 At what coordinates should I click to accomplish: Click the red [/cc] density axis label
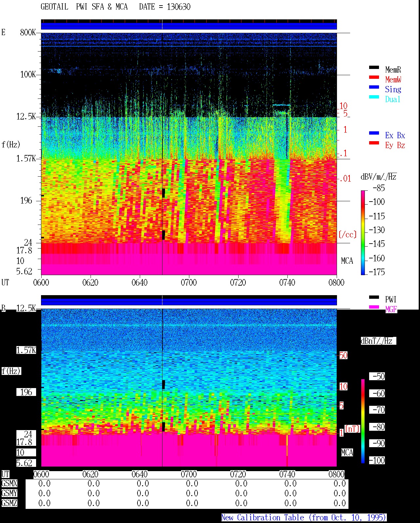point(347,234)
